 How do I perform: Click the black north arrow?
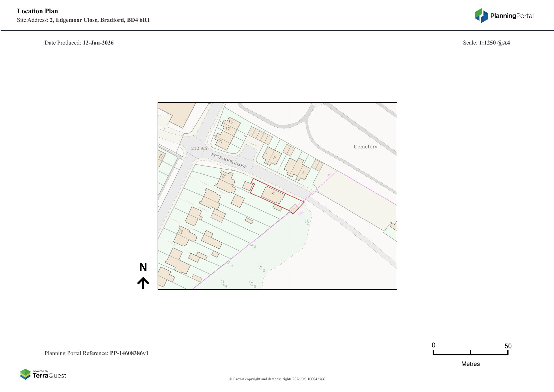[x=143, y=283]
